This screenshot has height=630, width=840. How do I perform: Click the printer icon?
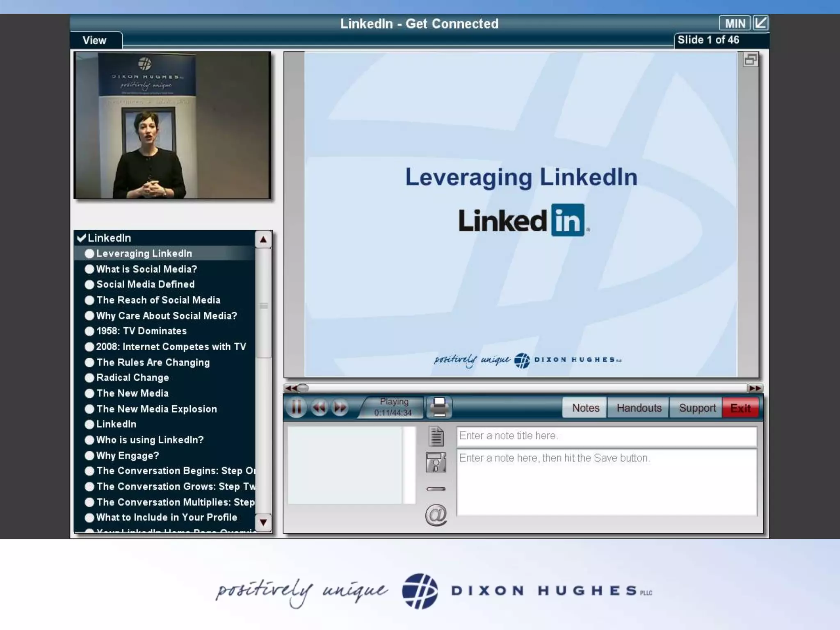[x=439, y=407]
